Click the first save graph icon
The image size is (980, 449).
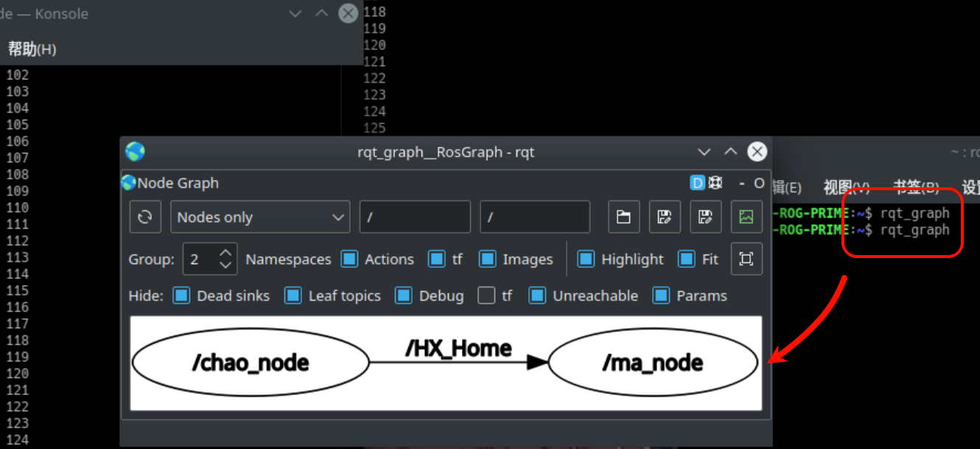point(664,217)
